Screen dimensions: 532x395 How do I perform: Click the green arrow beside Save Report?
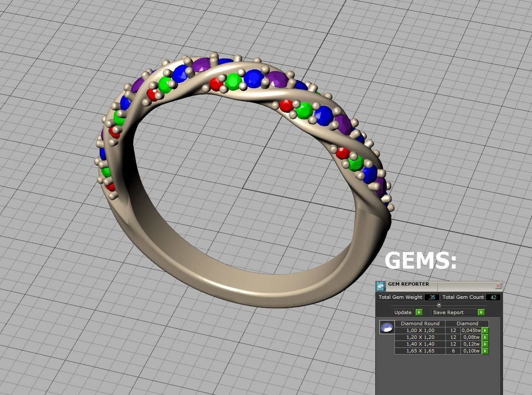coord(481,312)
